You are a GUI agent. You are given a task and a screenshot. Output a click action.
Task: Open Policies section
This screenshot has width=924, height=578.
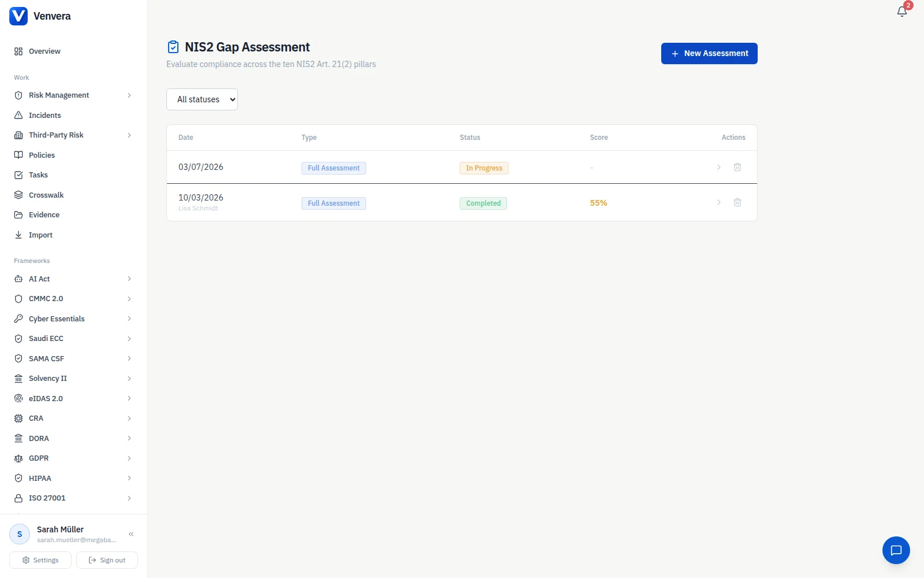pyautogui.click(x=73, y=155)
